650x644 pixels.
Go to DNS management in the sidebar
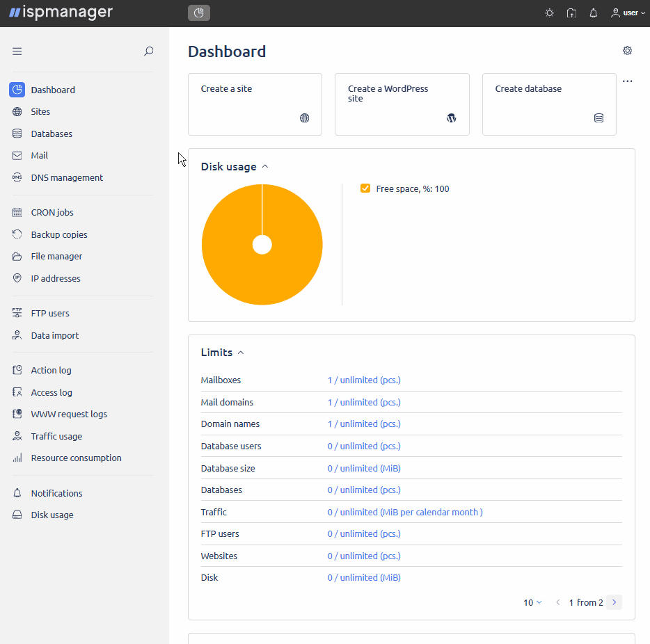tap(67, 178)
